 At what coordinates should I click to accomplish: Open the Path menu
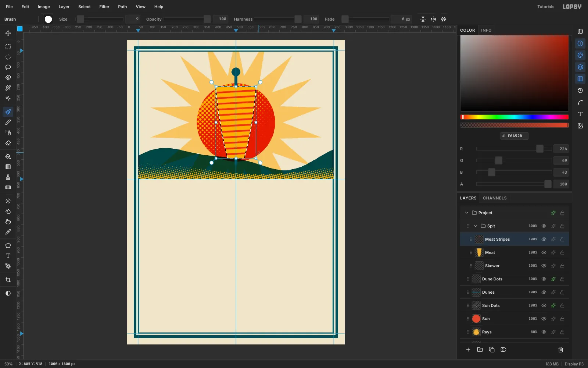click(122, 7)
